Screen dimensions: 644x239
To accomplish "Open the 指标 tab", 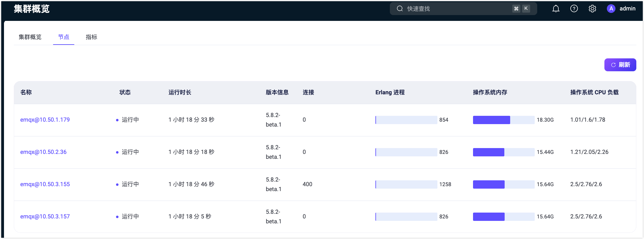I will pos(91,37).
